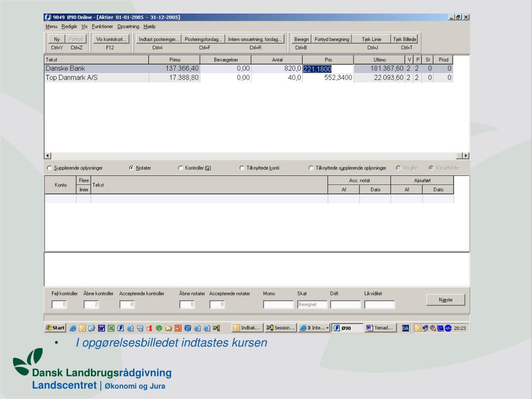532x399 pixels.
Task: Switch to the Session... taskbar window
Action: tap(281, 328)
